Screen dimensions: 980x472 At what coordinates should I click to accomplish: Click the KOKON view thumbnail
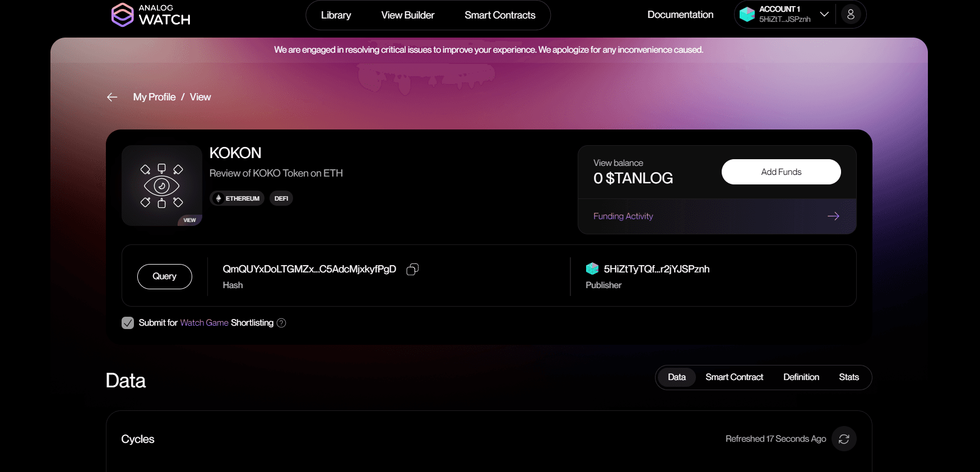(x=162, y=186)
